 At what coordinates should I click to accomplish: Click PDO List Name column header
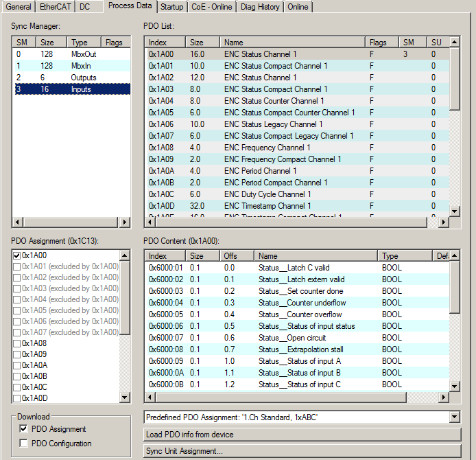292,43
